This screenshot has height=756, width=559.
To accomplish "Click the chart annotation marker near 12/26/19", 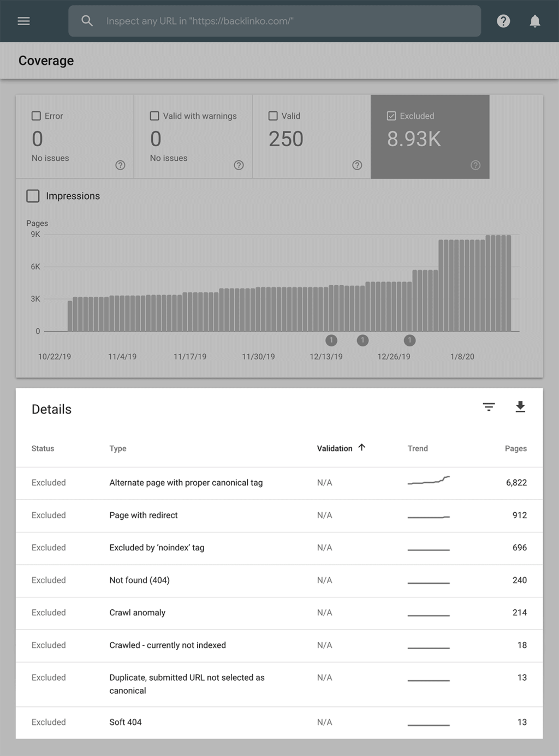I will point(409,340).
